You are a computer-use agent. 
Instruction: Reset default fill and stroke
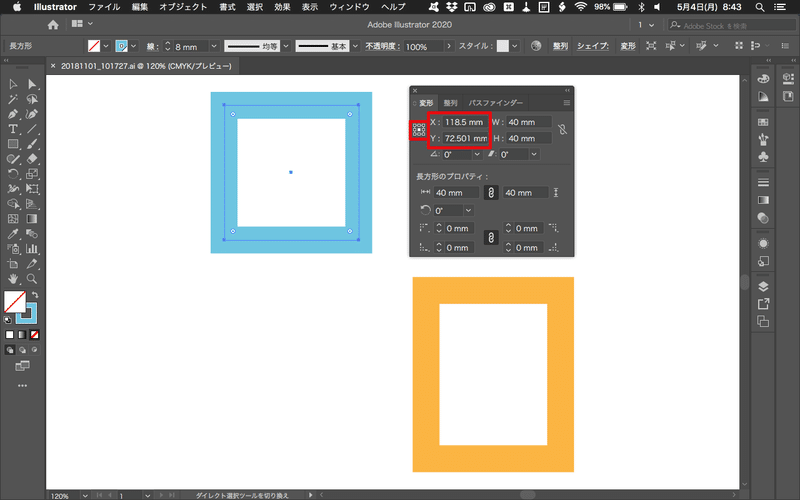tap(7, 320)
